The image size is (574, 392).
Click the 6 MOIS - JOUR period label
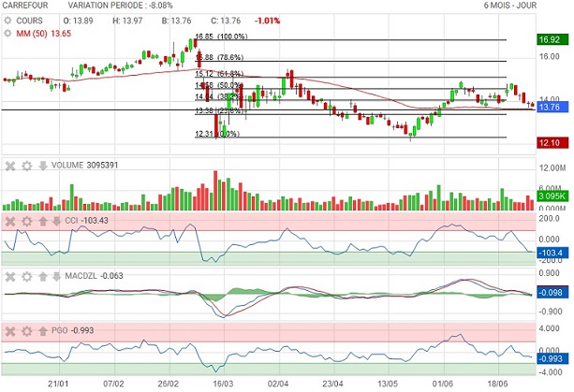click(510, 6)
